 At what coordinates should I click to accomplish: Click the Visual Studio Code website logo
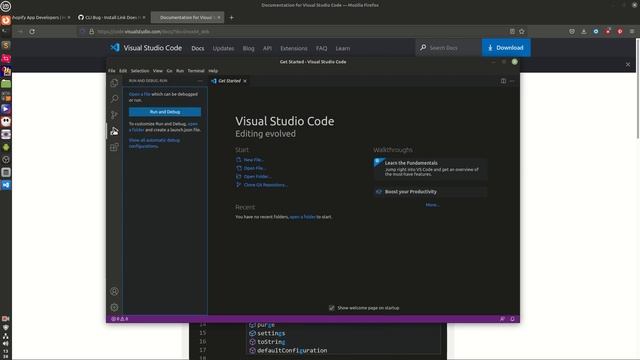tap(146, 48)
